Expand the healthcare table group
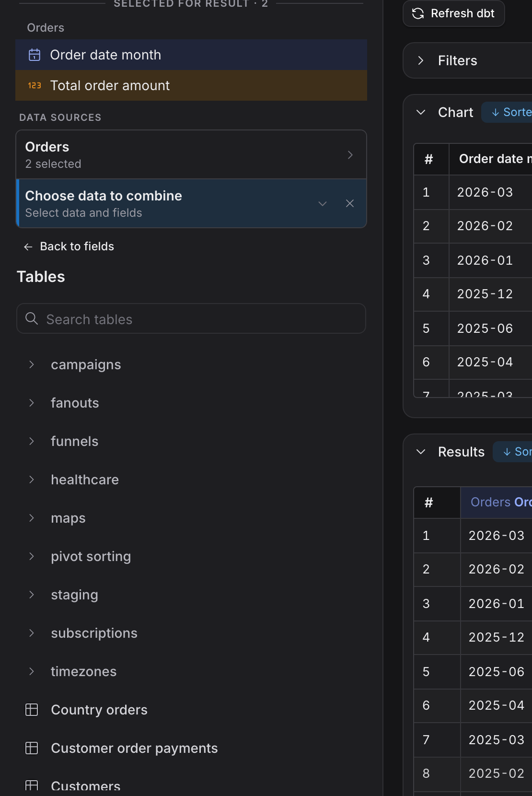Image resolution: width=532 pixels, height=796 pixels. (x=32, y=480)
